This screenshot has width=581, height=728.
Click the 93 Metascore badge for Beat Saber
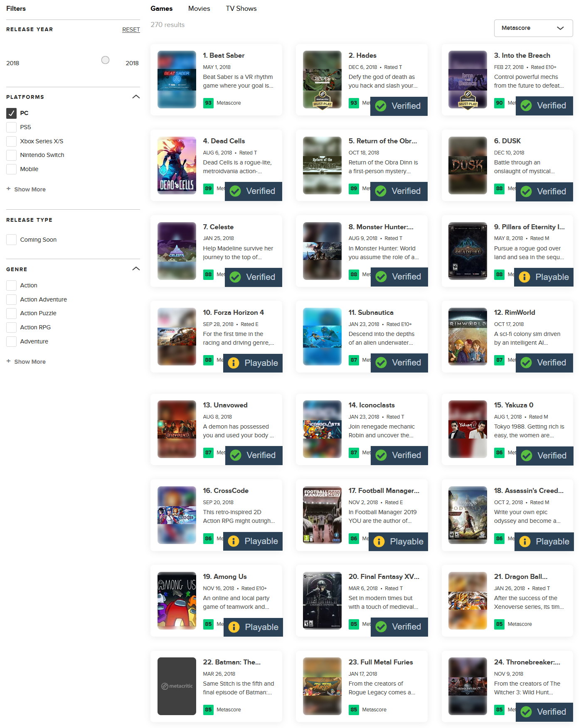[208, 103]
